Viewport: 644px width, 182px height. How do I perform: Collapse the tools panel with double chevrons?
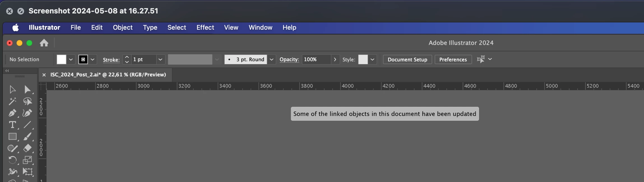(7, 71)
